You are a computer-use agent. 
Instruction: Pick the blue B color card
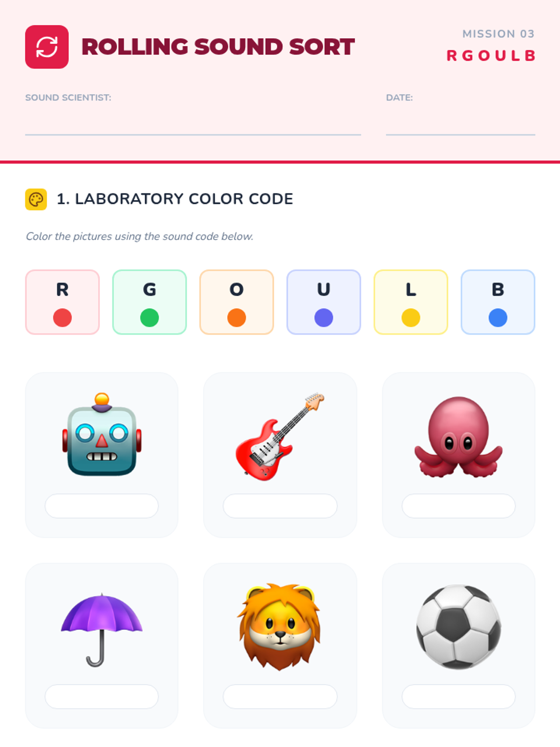[x=498, y=302]
